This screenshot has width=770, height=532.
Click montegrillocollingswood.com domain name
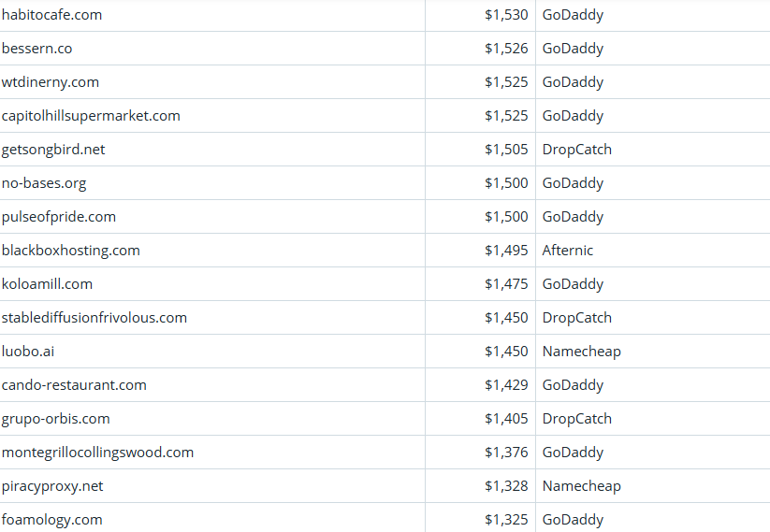[x=97, y=453]
